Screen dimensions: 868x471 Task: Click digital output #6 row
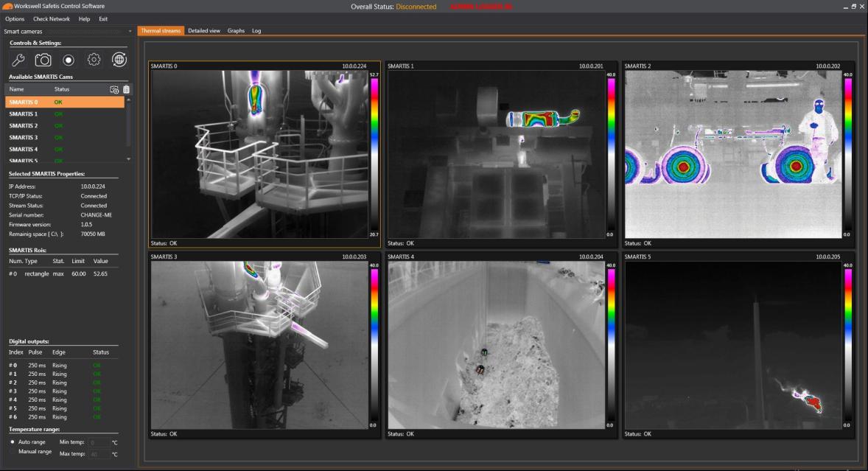coord(55,417)
